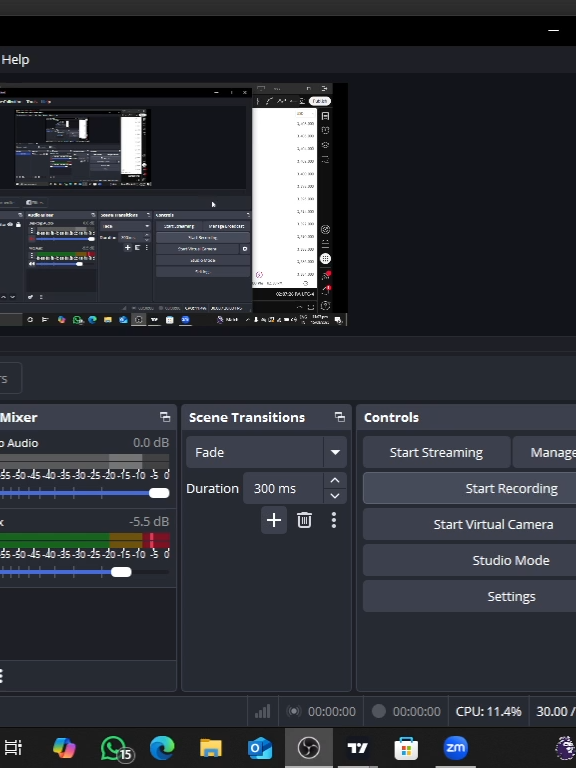
Task: Open OBS Settings
Action: click(469, 596)
